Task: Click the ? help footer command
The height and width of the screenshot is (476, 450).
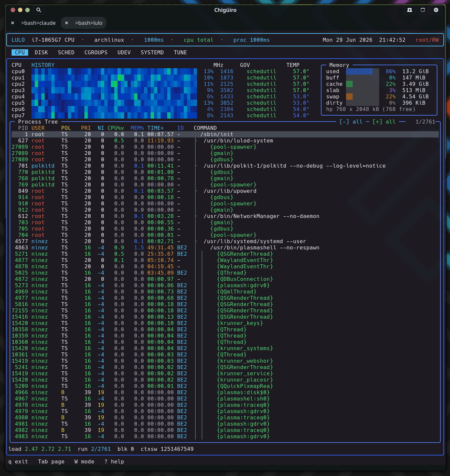Action: tap(114, 461)
